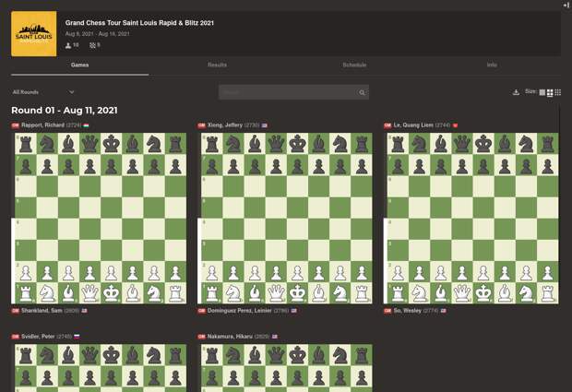This screenshot has height=392, width=572.
Task: Click the Round 01 - Aug 11, 2021 heading
Action: (65, 110)
